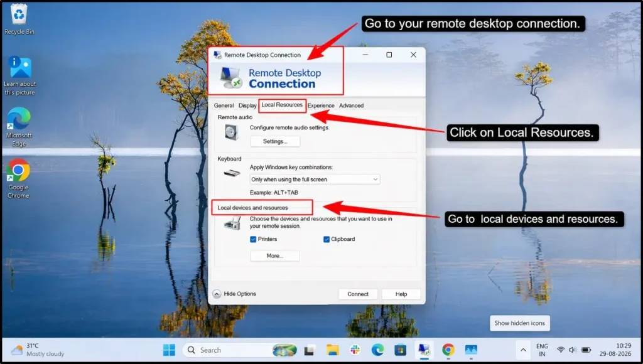Click the volume speaker tray icon

pyautogui.click(x=573, y=350)
